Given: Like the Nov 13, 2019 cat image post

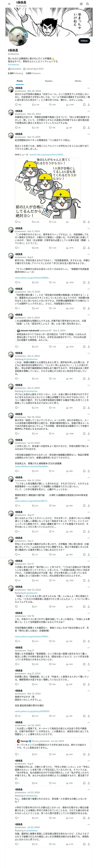Looking at the screenshot, I should 50,222.
